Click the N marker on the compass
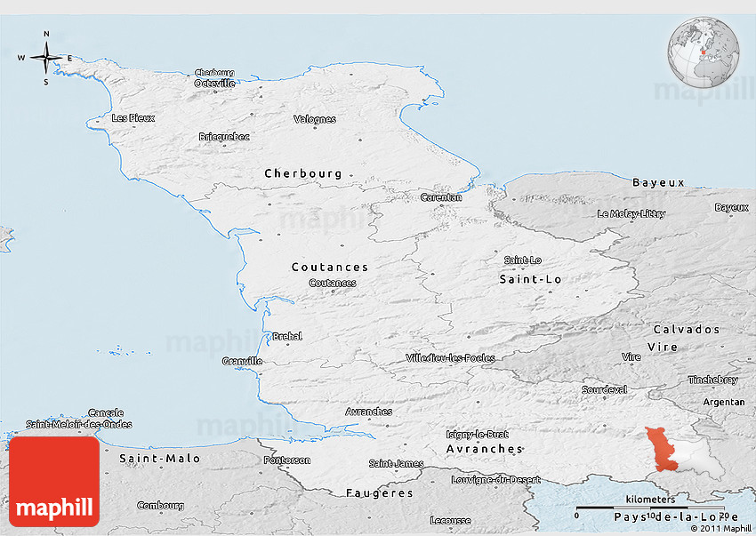This screenshot has height=536, width=756. (46, 34)
